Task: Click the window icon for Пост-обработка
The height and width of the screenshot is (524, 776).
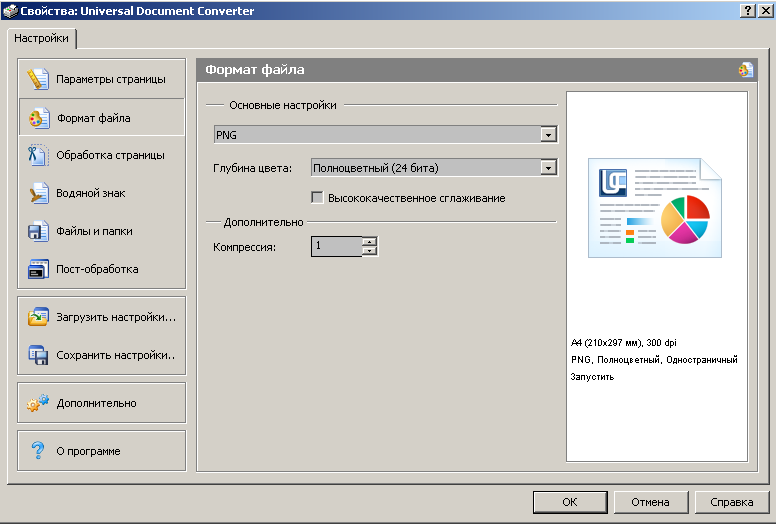Action: click(38, 269)
